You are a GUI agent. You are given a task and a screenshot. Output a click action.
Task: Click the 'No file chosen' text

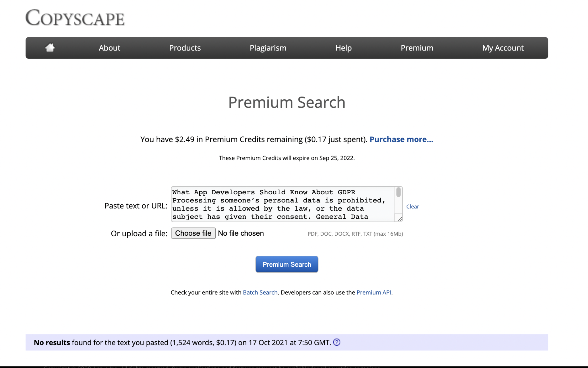click(241, 233)
